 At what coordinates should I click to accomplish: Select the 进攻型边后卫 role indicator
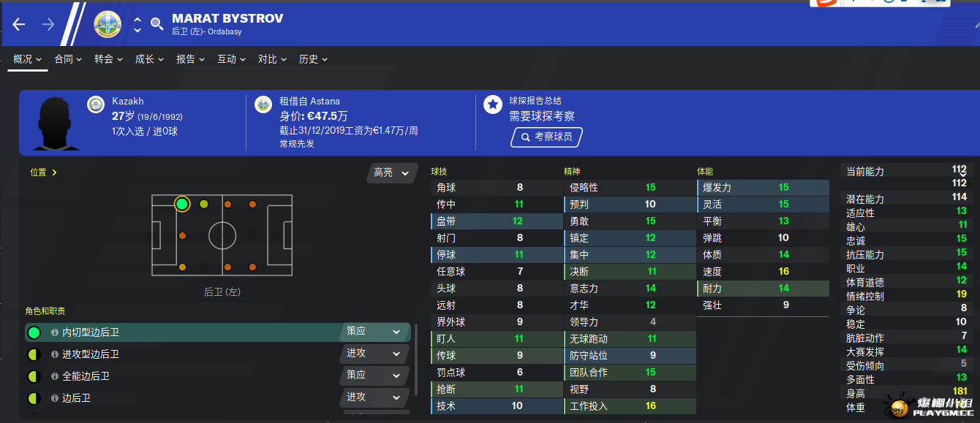(34, 354)
